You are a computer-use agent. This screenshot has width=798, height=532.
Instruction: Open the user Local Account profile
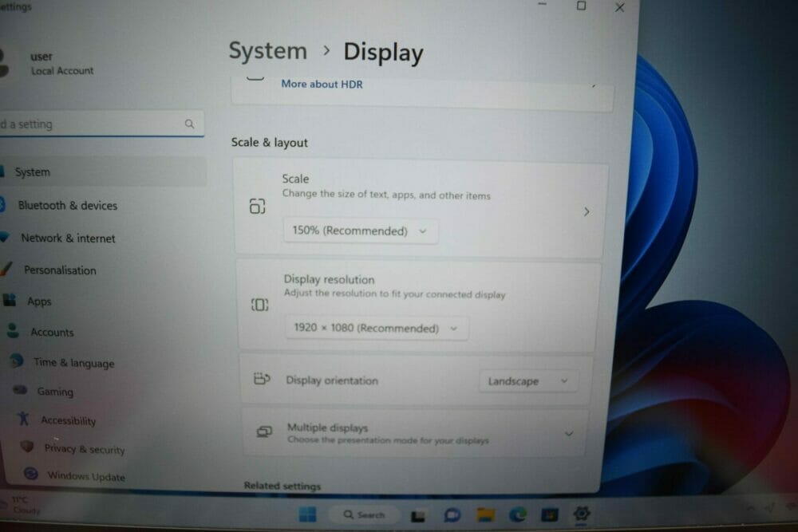(49, 64)
